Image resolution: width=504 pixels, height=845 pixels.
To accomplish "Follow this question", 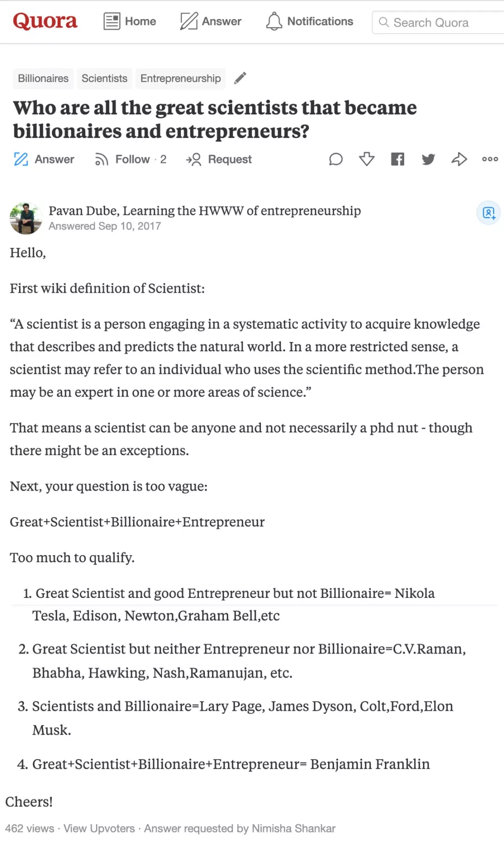I will pos(130,159).
